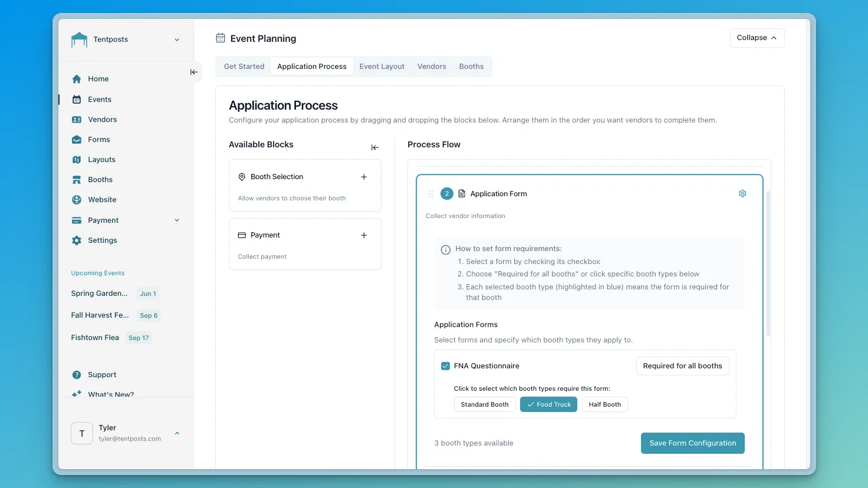Collapse the sidebar with the arrow icon
The width and height of the screenshot is (868, 488).
point(193,71)
